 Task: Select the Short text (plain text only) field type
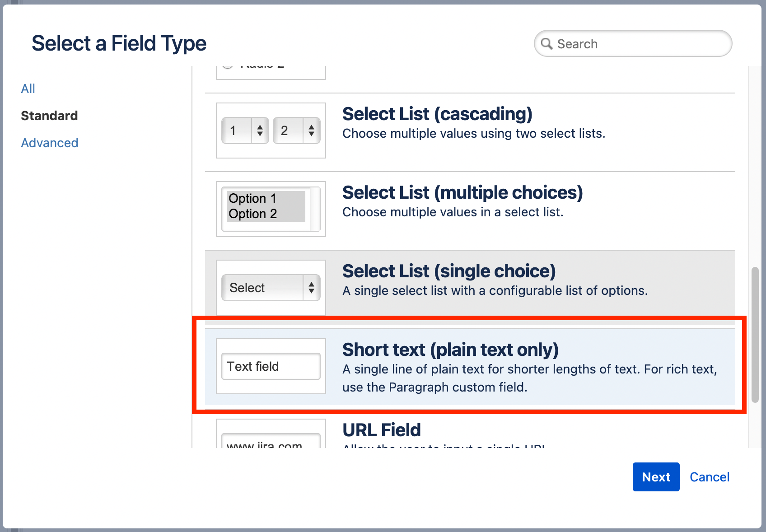(450, 349)
